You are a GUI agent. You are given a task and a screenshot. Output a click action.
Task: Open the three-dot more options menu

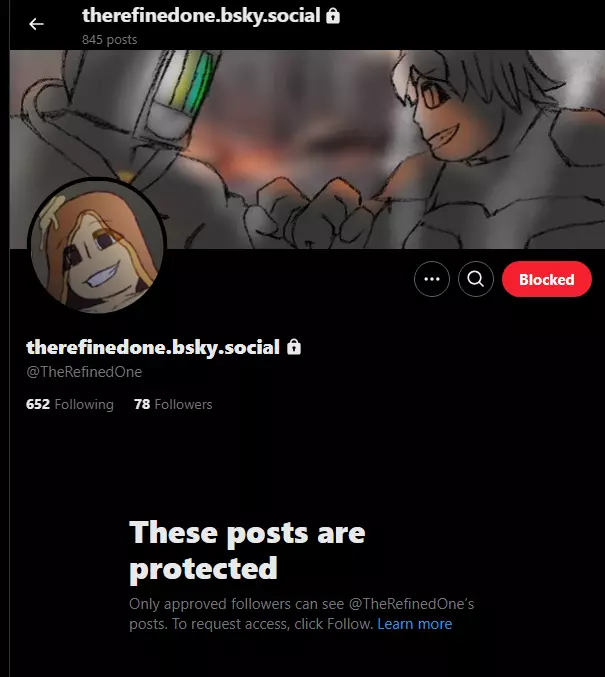pos(432,279)
